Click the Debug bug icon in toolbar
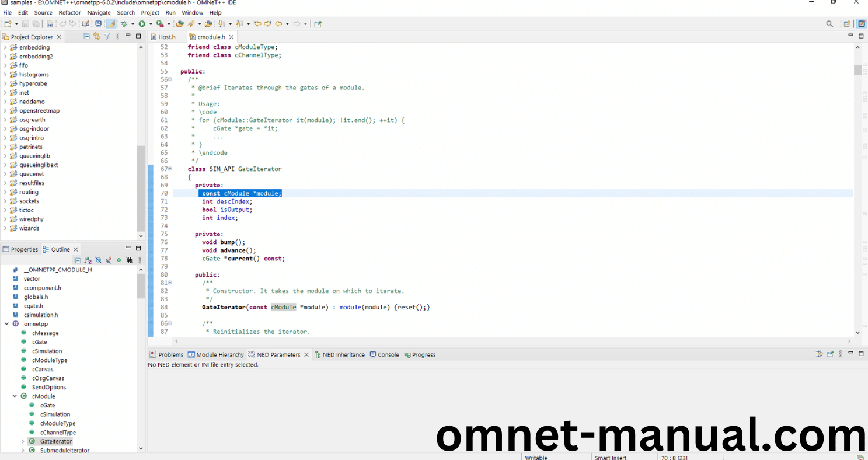 [x=124, y=24]
